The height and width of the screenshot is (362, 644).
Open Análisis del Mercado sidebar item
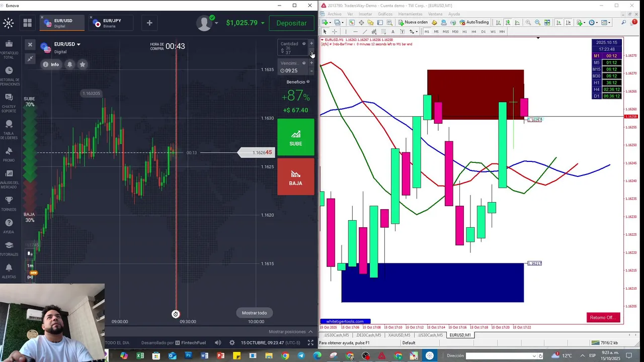click(9, 178)
